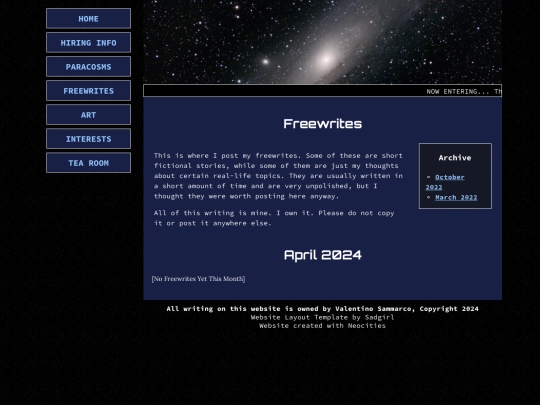Click the "All of this writing is mine" paragraph

click(274, 218)
